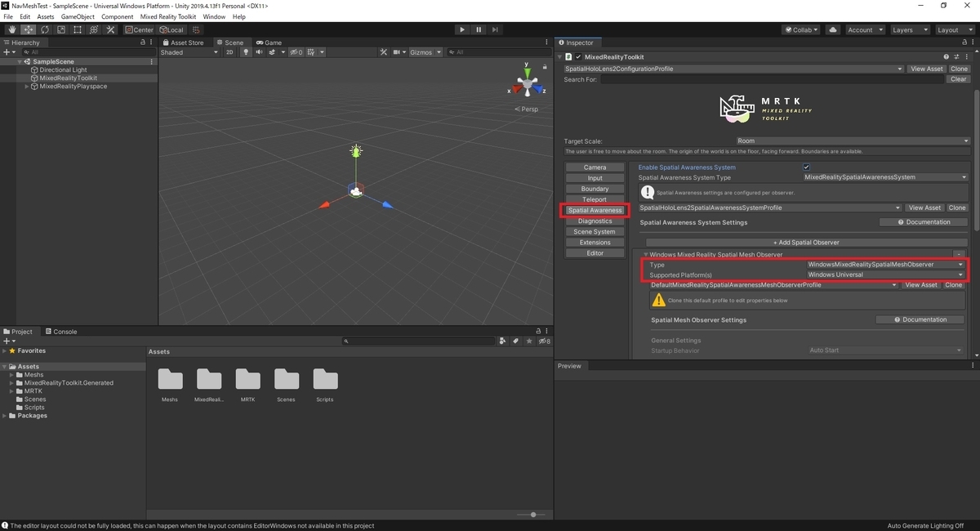The width and height of the screenshot is (980, 531).
Task: Open MixedRealityToolkit component help icon
Action: coord(947,57)
